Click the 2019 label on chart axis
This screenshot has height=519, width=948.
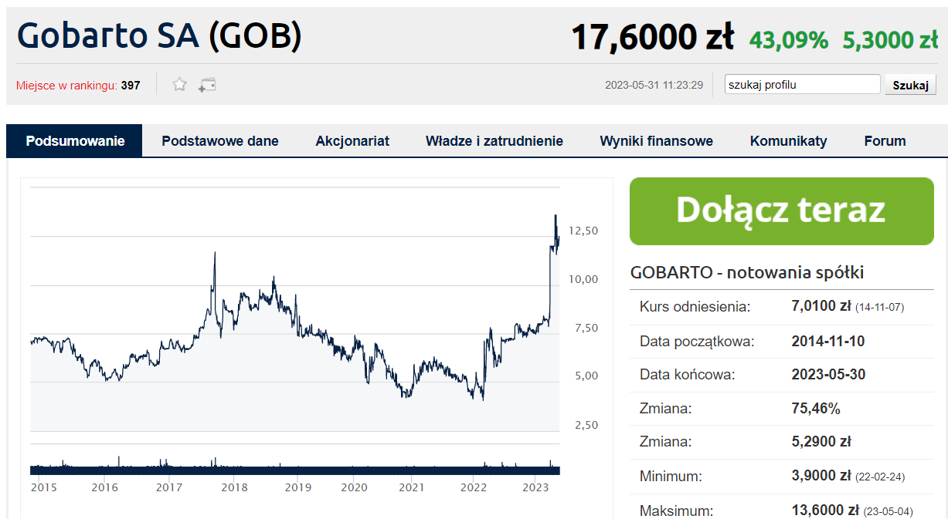click(297, 487)
